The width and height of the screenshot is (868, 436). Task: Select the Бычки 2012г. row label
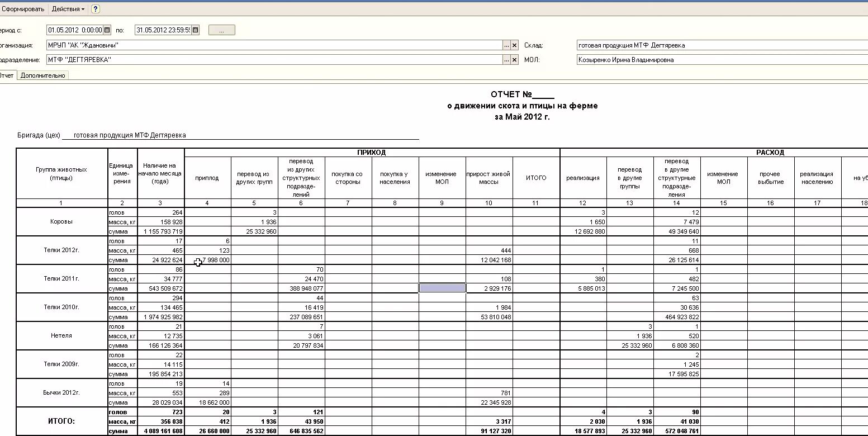point(61,392)
